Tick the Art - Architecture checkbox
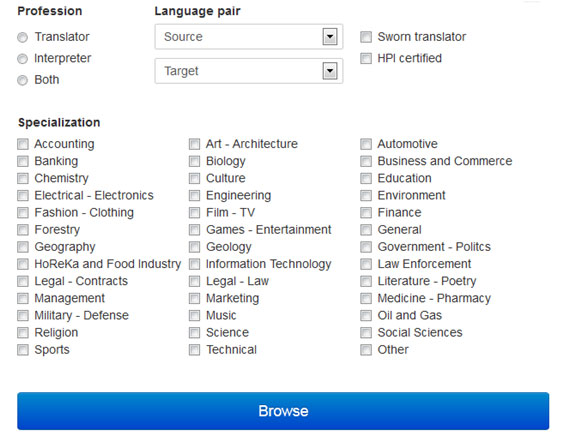 pyautogui.click(x=194, y=144)
